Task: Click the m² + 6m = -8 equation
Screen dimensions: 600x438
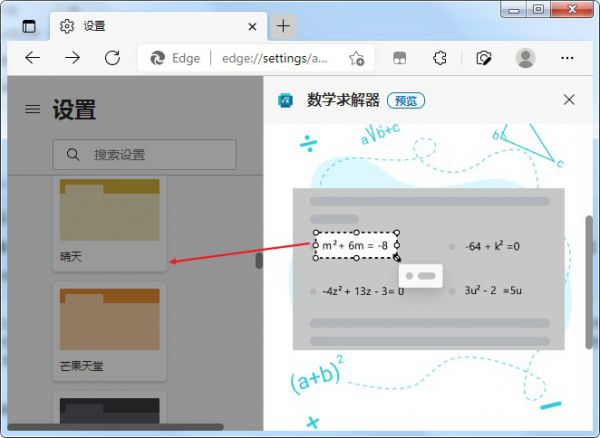Action: point(355,246)
